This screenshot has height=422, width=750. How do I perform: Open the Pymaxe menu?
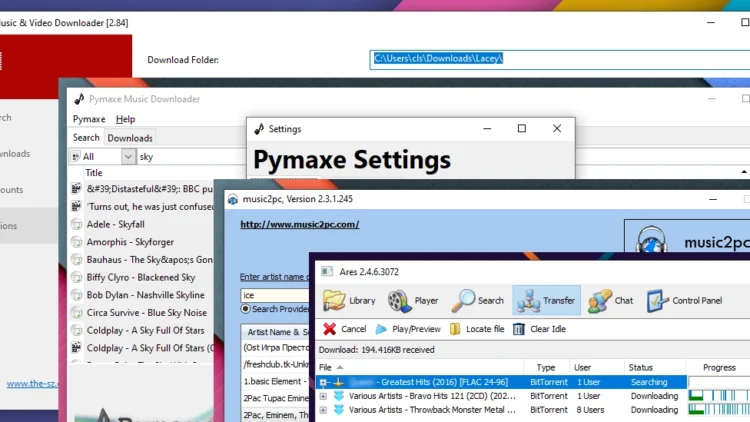point(88,119)
